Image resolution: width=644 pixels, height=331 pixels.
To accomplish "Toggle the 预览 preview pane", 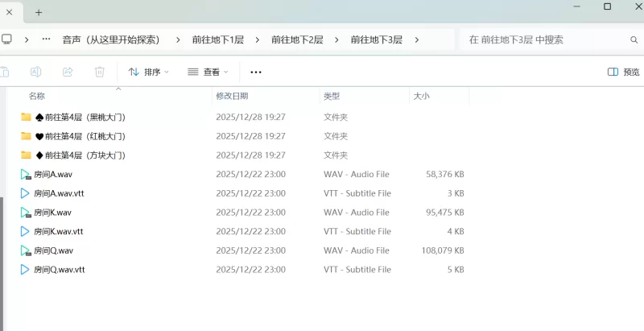I will pyautogui.click(x=623, y=72).
